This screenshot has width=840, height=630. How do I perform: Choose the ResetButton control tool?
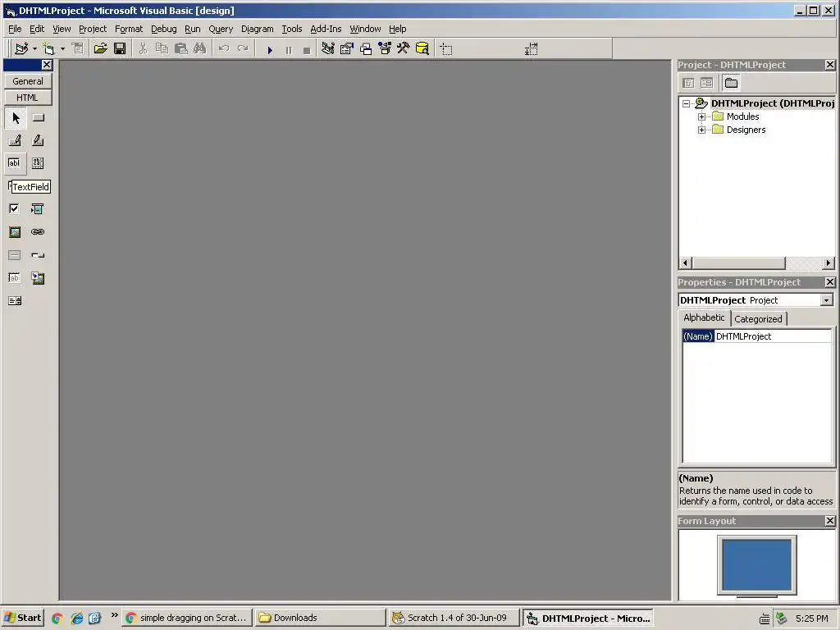tap(38, 140)
